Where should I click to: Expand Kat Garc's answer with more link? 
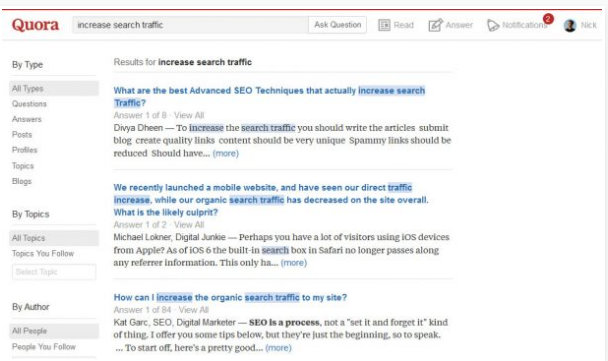pyautogui.click(x=278, y=347)
